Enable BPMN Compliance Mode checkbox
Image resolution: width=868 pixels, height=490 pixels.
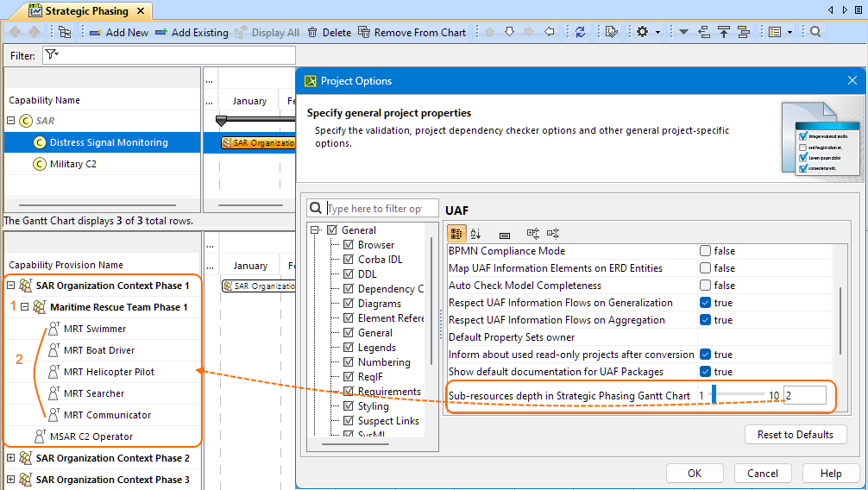point(705,251)
